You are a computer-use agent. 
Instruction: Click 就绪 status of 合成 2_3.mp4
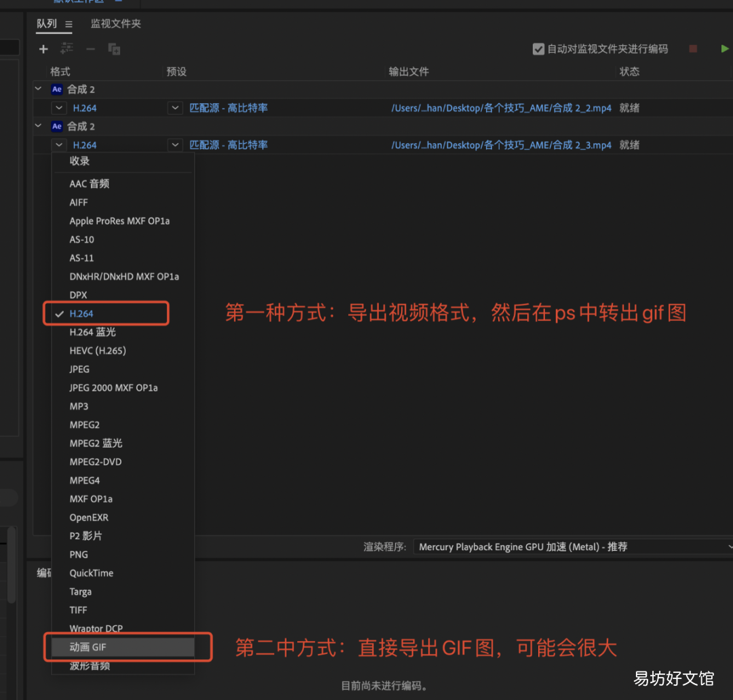point(630,145)
